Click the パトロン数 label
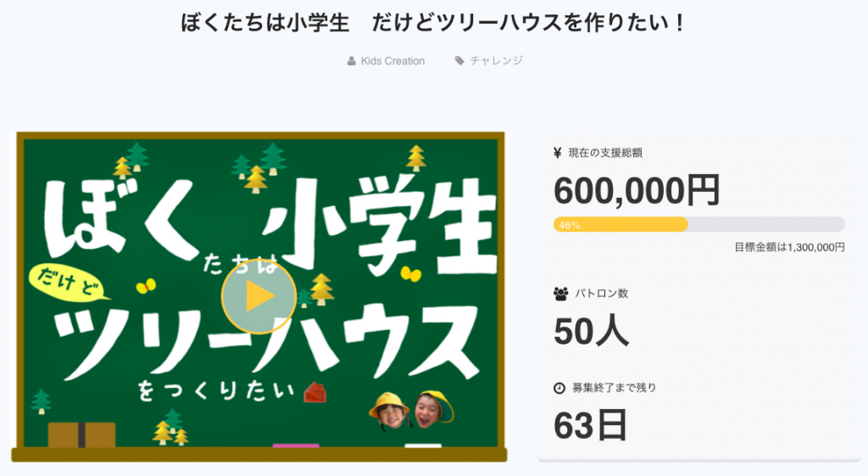Viewport: 868px width, 476px height. coord(602,294)
